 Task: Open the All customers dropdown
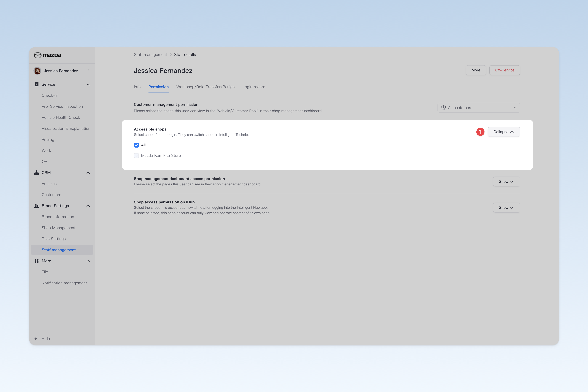[479, 108]
